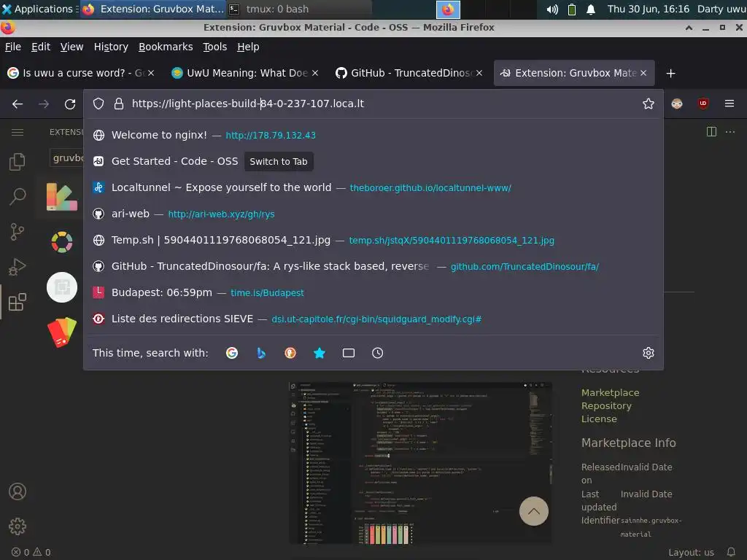The width and height of the screenshot is (747, 560).
Task: Select Localtunnel suggestion
Action: [x=373, y=187]
